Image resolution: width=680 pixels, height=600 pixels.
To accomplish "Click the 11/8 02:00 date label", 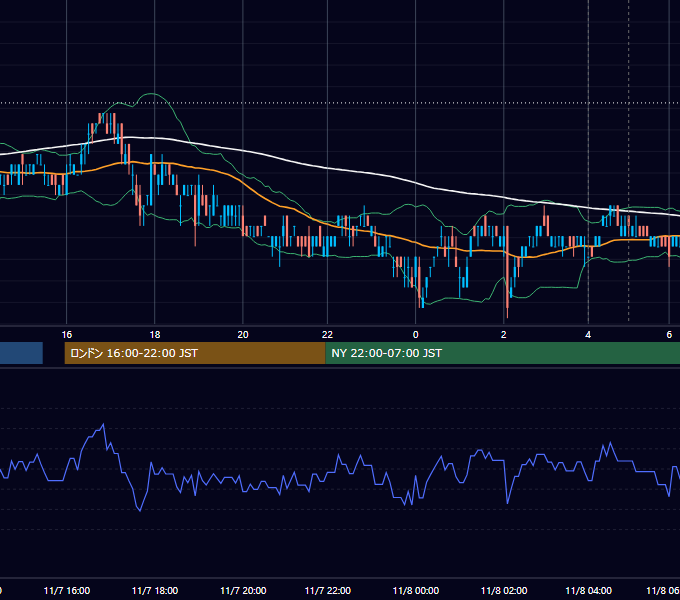I will [504, 590].
